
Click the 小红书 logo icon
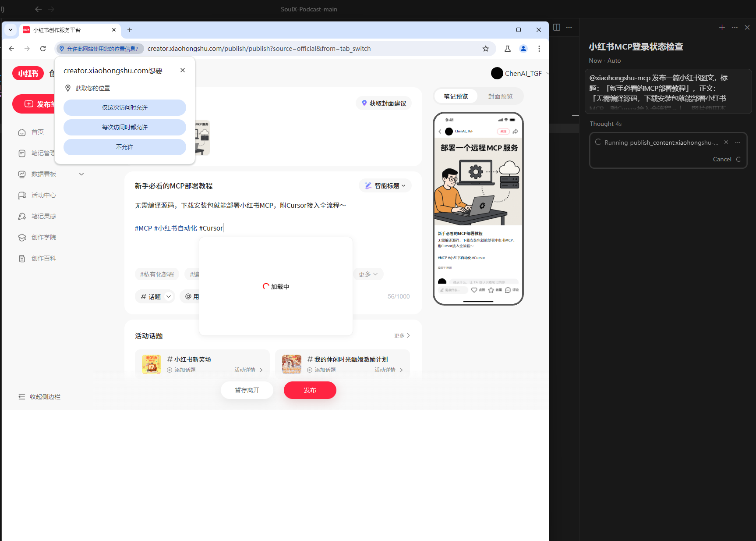(x=28, y=73)
